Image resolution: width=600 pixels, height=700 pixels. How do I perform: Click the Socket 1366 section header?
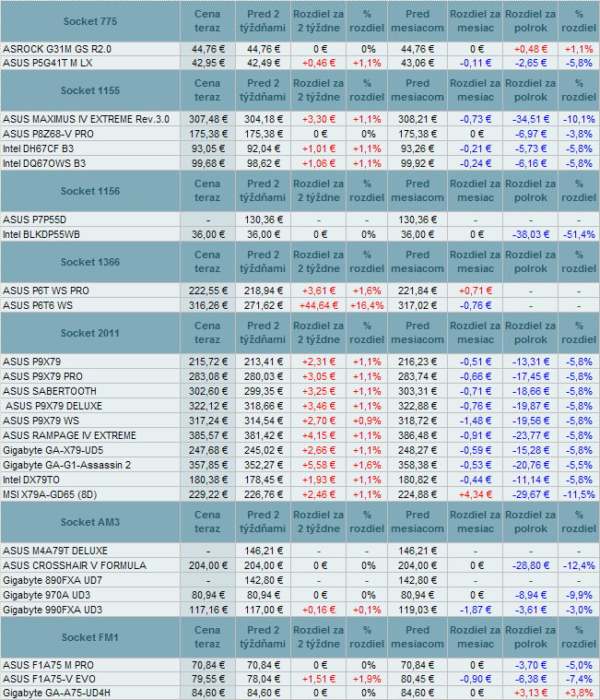pos(90,262)
